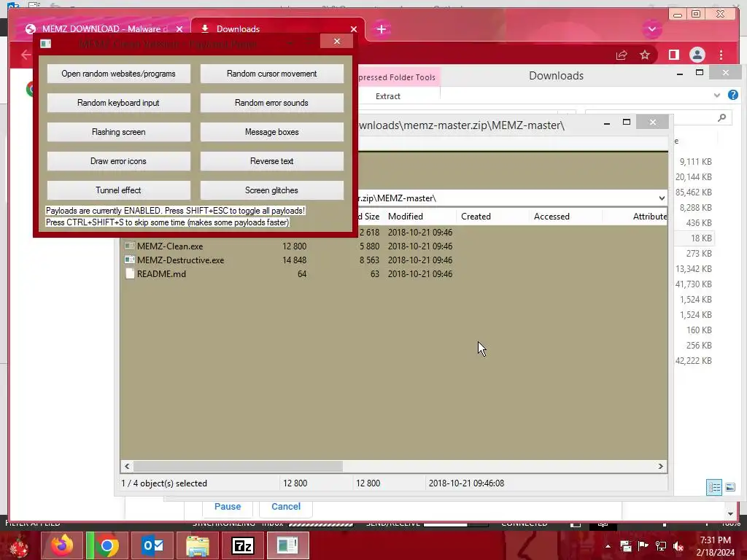
Task: Toggle Random keyboard input payload
Action: (x=119, y=103)
